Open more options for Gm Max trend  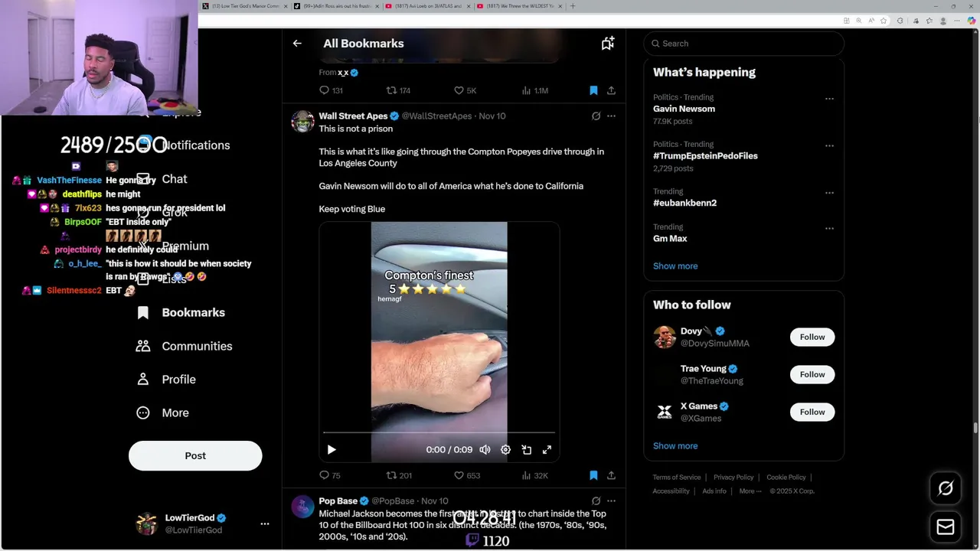[x=829, y=228]
